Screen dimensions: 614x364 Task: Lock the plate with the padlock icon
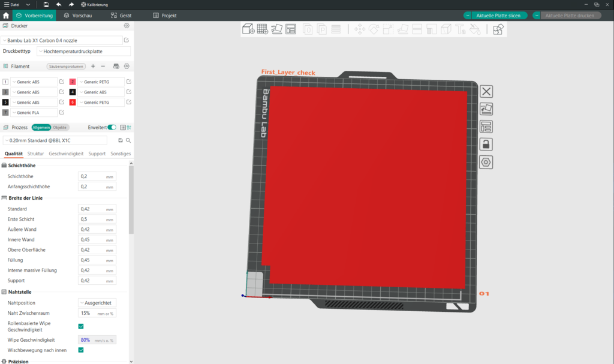point(486,144)
